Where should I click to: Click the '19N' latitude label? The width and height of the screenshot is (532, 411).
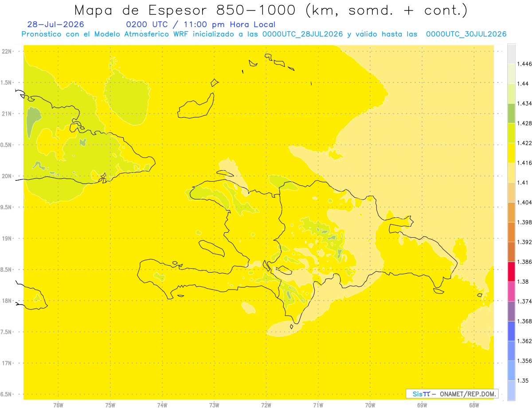pos(8,239)
